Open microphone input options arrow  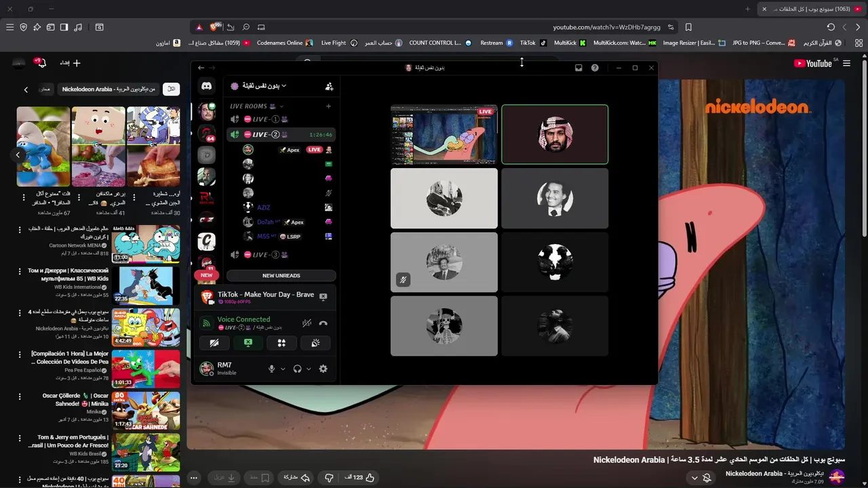pyautogui.click(x=283, y=369)
